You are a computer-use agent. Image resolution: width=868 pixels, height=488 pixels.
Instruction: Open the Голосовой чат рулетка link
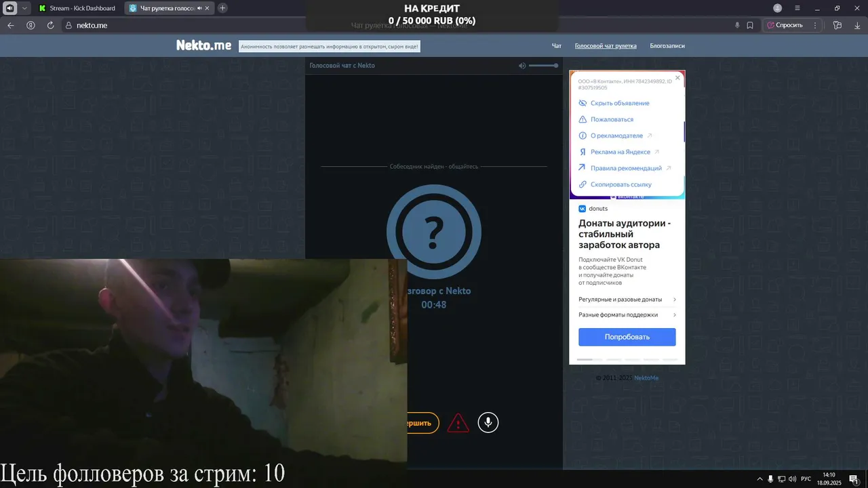click(606, 46)
